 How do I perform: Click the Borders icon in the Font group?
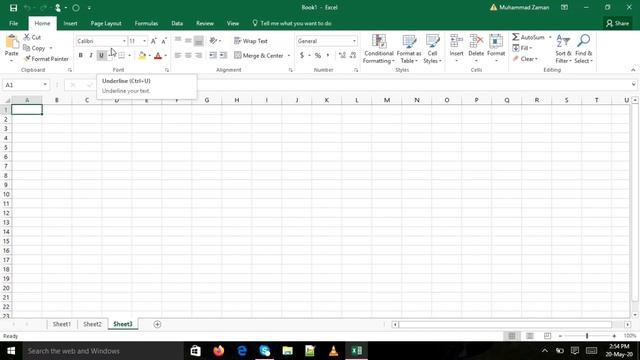coord(121,56)
